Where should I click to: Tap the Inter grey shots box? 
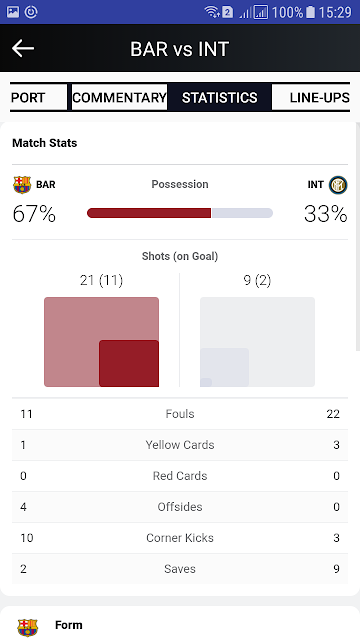pos(257,342)
